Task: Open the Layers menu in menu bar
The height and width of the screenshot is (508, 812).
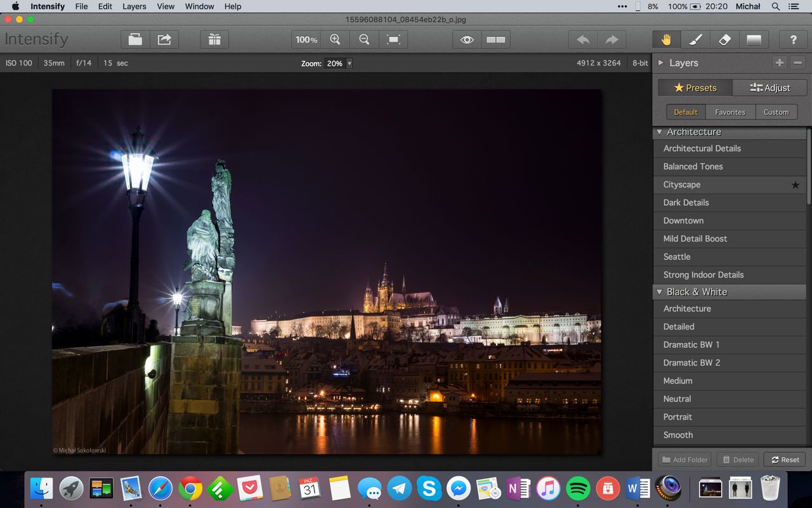Action: 134,6
